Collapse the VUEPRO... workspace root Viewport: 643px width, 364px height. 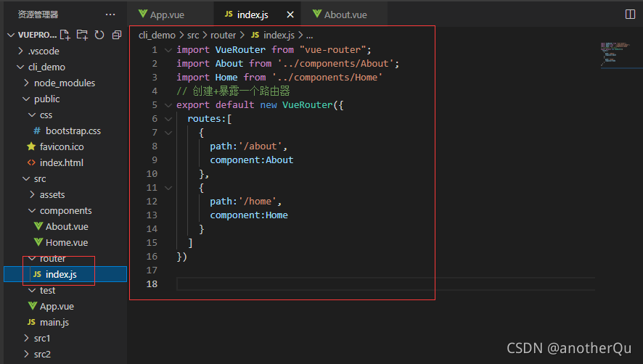point(11,36)
